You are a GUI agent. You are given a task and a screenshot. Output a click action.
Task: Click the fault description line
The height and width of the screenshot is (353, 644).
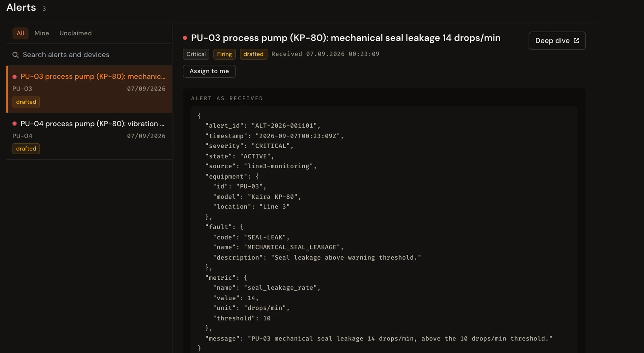(317, 257)
